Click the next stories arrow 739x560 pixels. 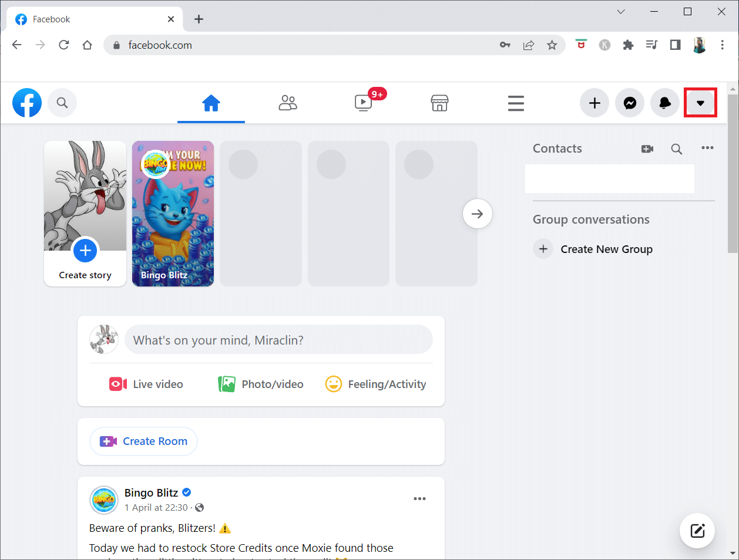point(477,214)
